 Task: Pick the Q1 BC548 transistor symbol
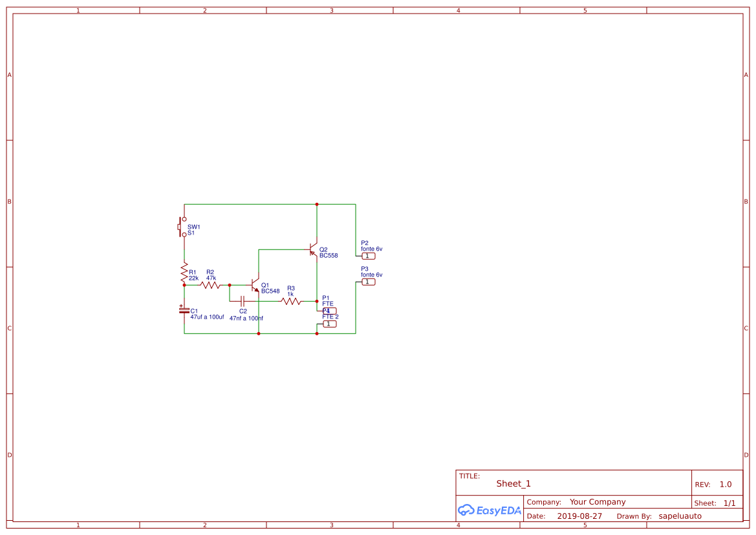[x=255, y=285]
